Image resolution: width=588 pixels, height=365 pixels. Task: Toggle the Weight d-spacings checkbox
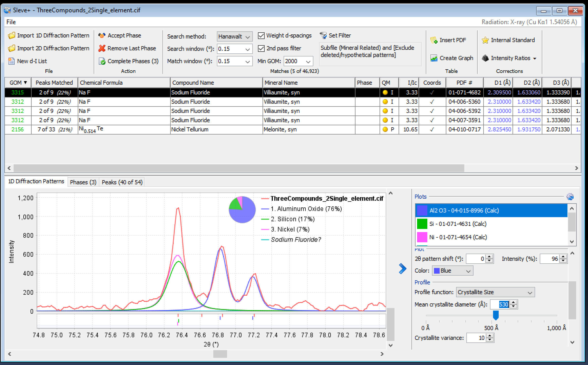(261, 35)
